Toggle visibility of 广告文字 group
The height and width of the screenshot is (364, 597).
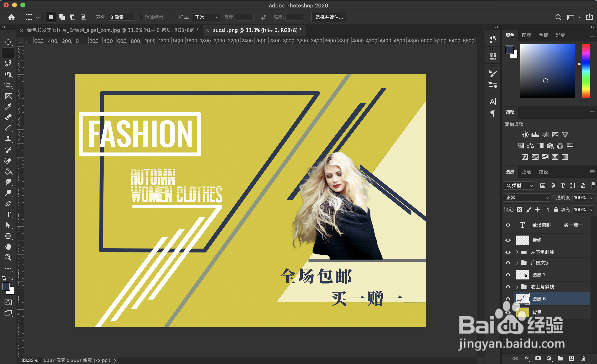(508, 263)
